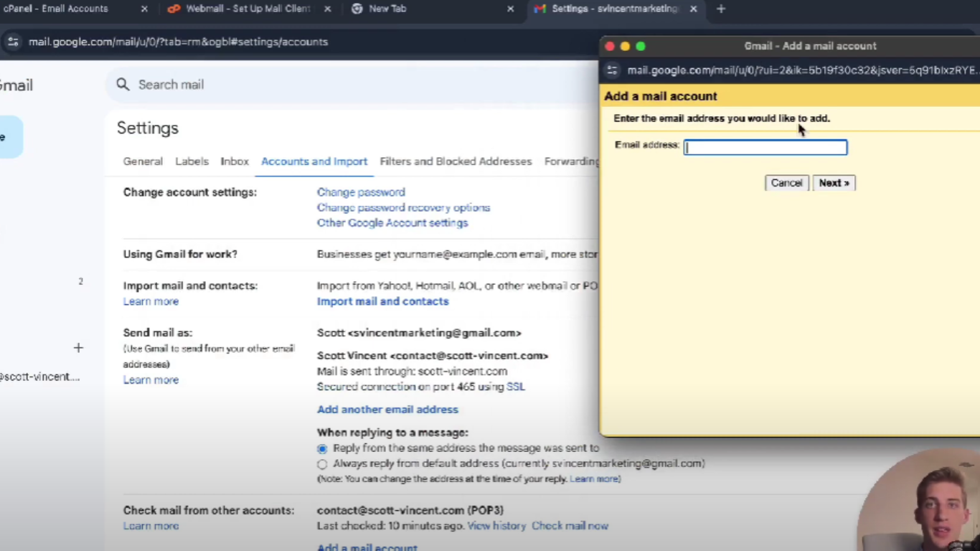Open Other Google Account settings link

(392, 223)
